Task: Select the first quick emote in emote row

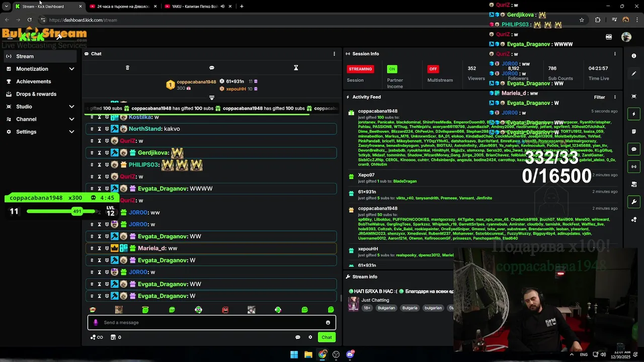Action: click(x=92, y=310)
